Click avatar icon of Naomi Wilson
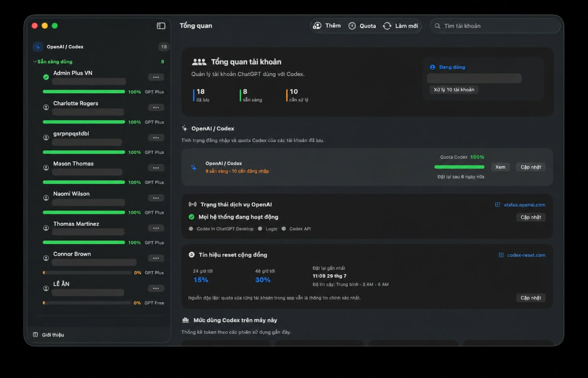This screenshot has height=378, width=588. tap(46, 198)
